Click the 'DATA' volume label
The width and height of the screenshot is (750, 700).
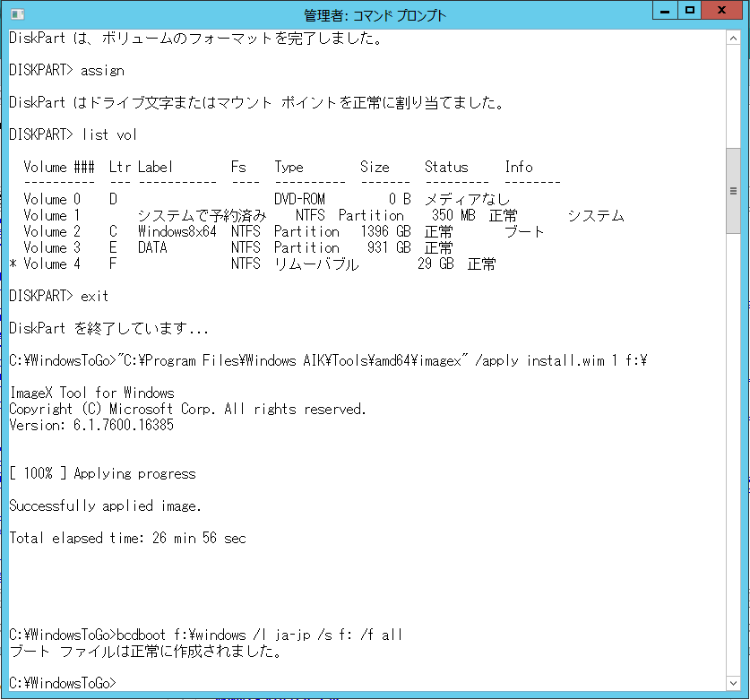tap(152, 248)
